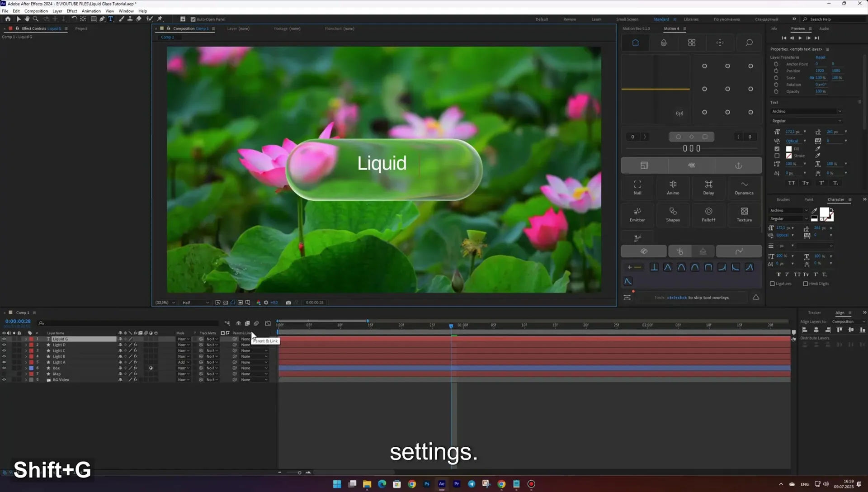868x492 pixels.
Task: Play the preview
Action: tap(800, 38)
